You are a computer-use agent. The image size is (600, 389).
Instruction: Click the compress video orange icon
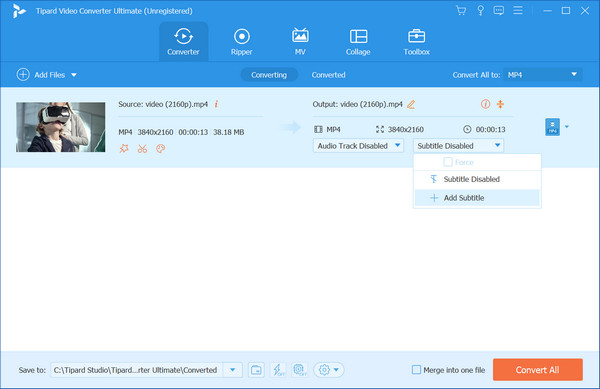tap(500, 104)
